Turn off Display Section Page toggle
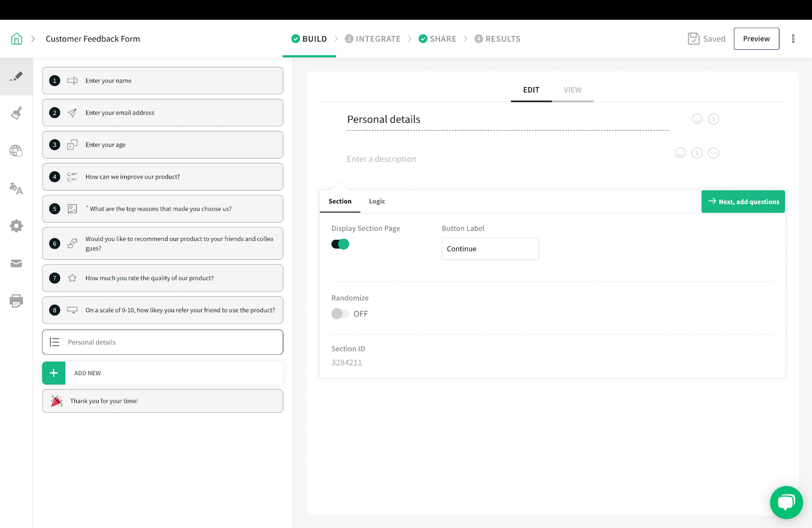The width and height of the screenshot is (812, 528). click(x=340, y=244)
